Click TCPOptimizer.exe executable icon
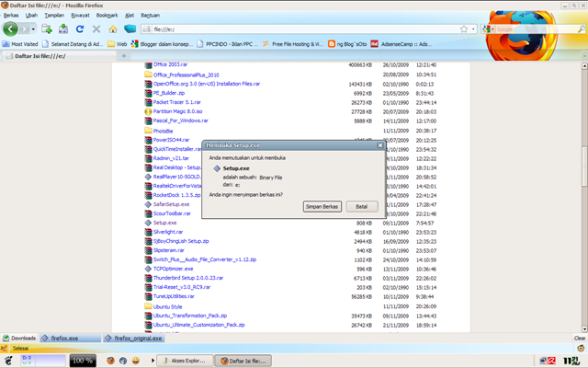Image resolution: width=588 pixels, height=368 pixels. pyautogui.click(x=148, y=269)
